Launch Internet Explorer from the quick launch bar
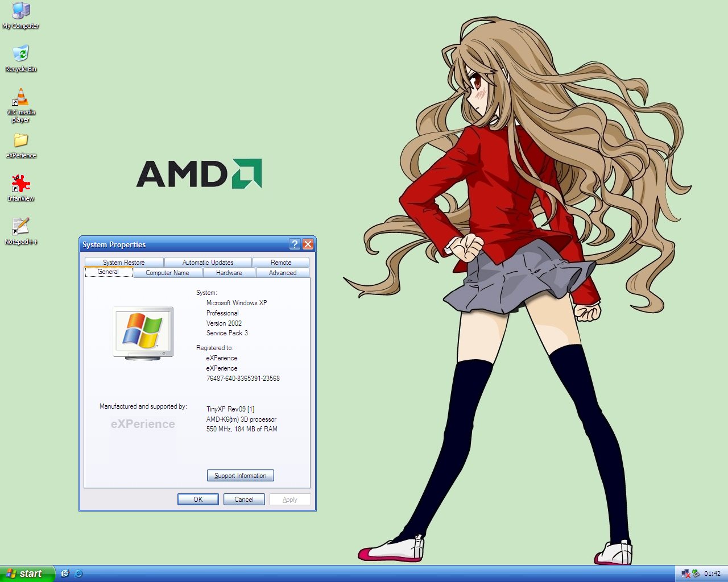 pyautogui.click(x=78, y=573)
